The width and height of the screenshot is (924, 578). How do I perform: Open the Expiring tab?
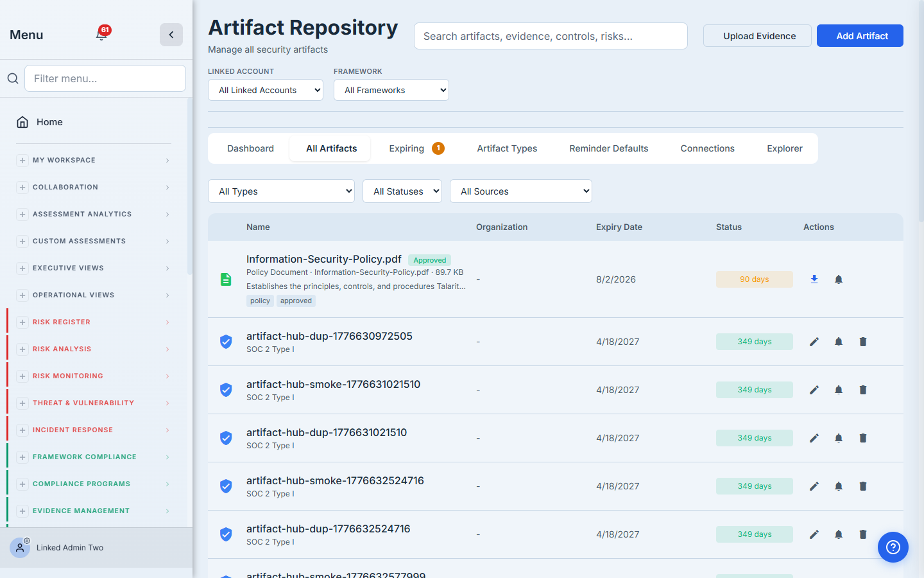[416, 148]
